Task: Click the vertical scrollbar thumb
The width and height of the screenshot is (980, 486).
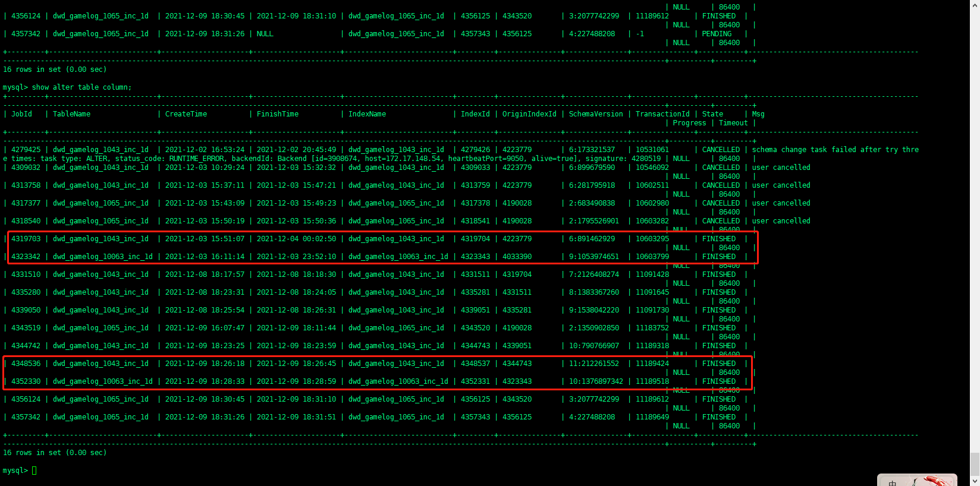Action: (x=975, y=464)
